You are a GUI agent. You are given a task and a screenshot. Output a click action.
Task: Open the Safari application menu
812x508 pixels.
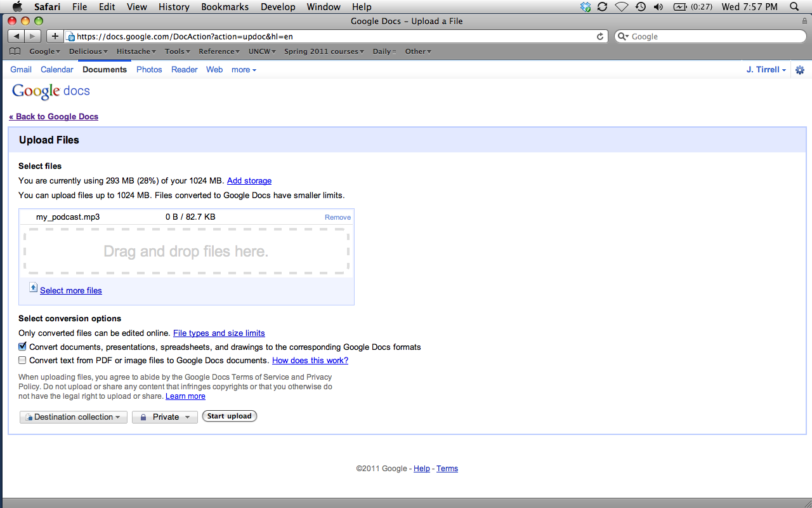click(48, 7)
